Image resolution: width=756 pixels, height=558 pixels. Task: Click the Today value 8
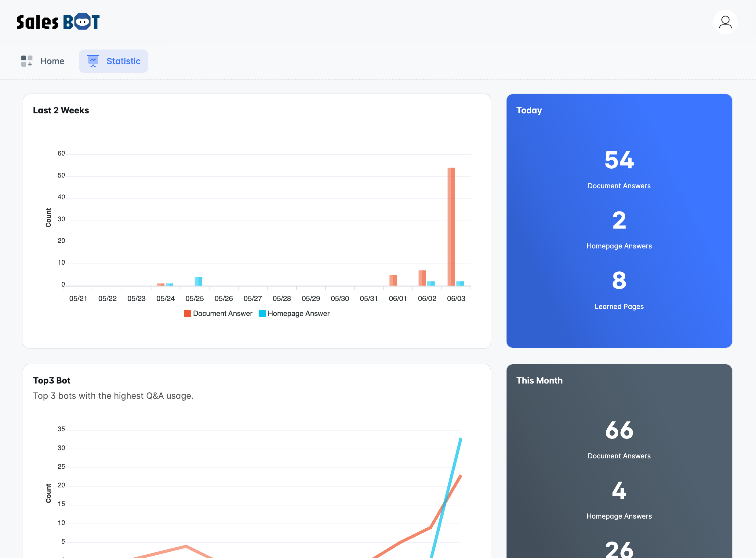point(619,281)
